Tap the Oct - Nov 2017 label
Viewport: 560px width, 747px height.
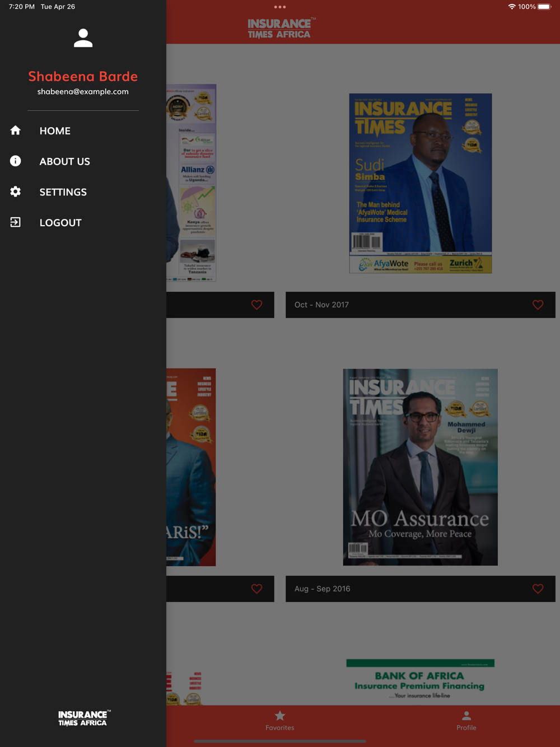[x=321, y=305]
